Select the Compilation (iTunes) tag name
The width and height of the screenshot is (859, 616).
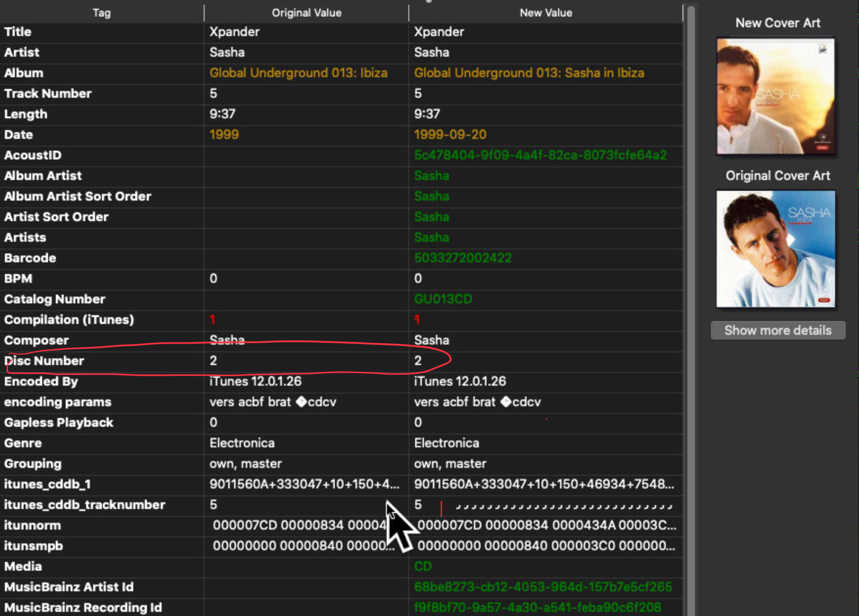click(69, 319)
